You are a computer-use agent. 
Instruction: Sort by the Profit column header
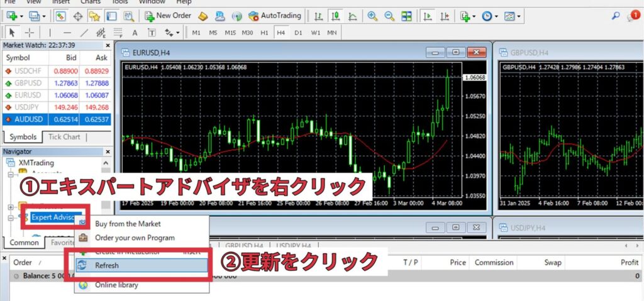coord(629,263)
